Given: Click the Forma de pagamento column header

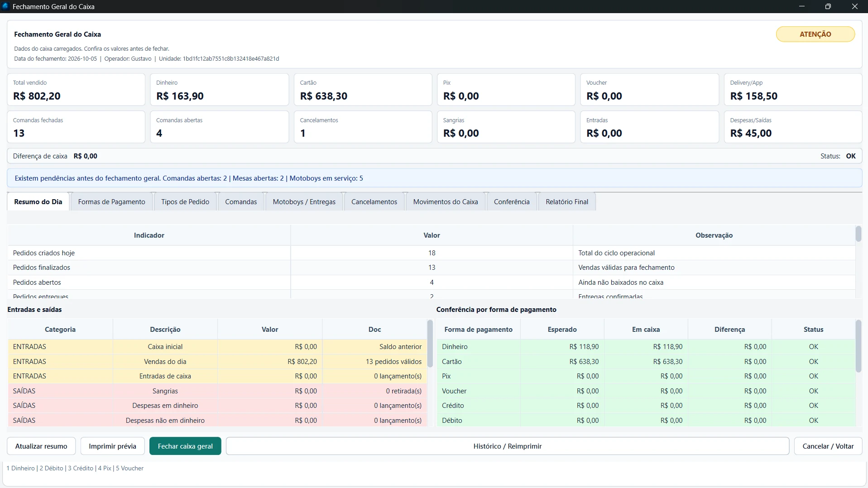Looking at the screenshot, I should point(479,329).
